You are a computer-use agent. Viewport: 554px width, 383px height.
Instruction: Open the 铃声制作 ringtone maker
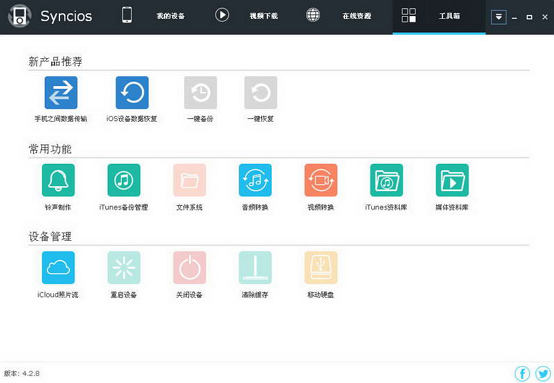(x=58, y=180)
